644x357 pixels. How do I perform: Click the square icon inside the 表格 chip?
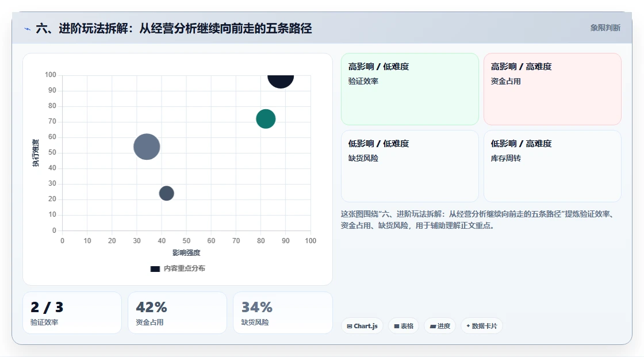click(x=397, y=326)
